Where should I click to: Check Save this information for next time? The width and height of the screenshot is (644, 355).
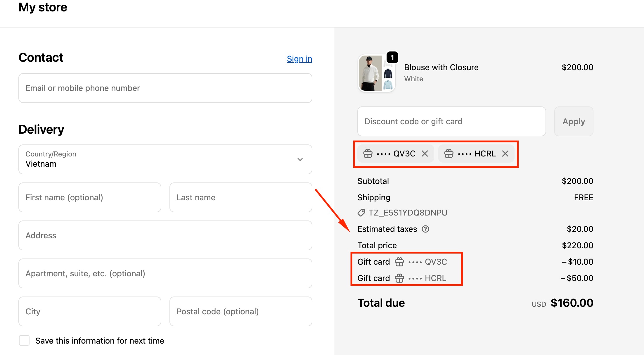click(x=24, y=340)
